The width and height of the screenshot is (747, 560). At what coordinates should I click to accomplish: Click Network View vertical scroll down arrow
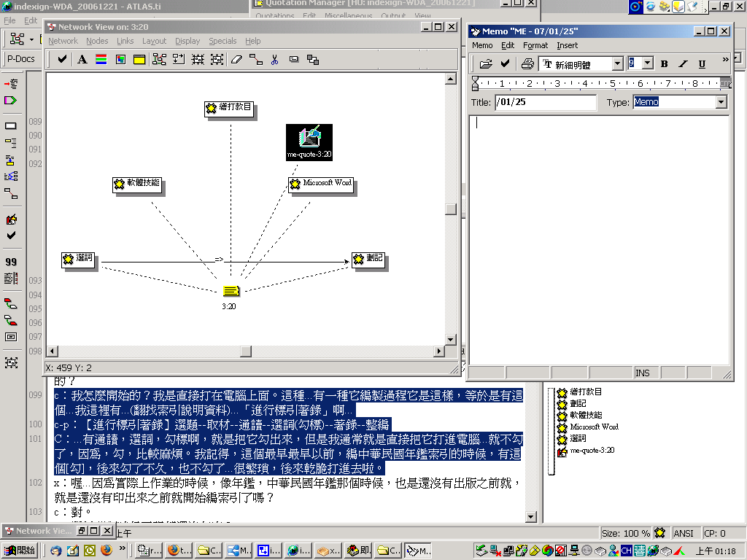451,340
